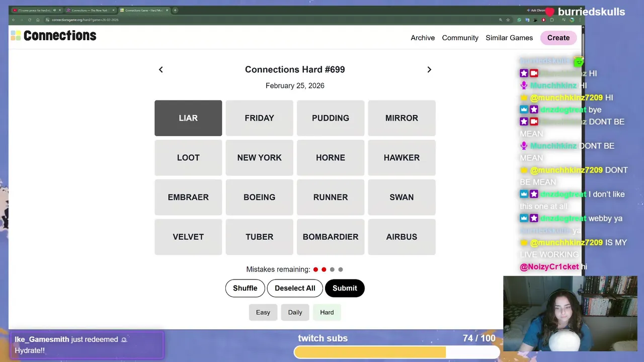Image resolution: width=644 pixels, height=362 pixels.
Task: Click the twitch subs progress bar
Action: (x=397, y=352)
